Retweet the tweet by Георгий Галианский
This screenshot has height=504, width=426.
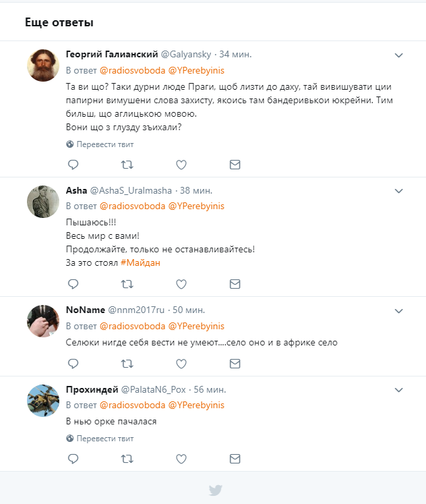tap(126, 164)
